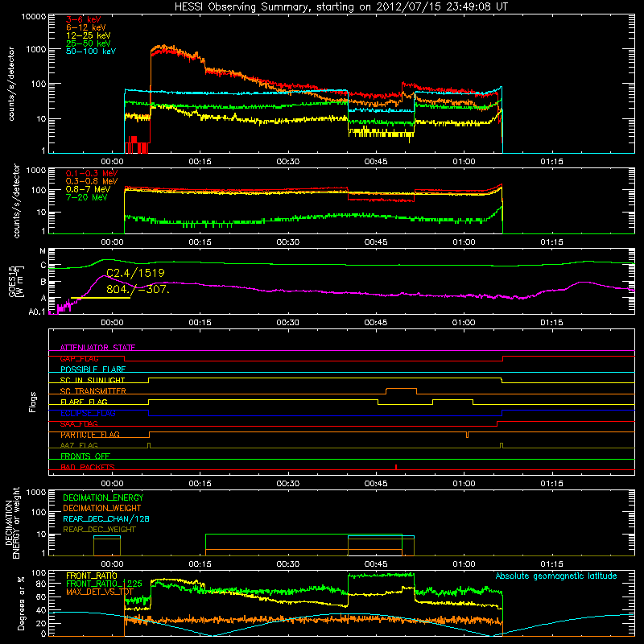Click the DECIMATION_WEIGHT legend label
This screenshot has height=644, width=644.
(x=102, y=508)
